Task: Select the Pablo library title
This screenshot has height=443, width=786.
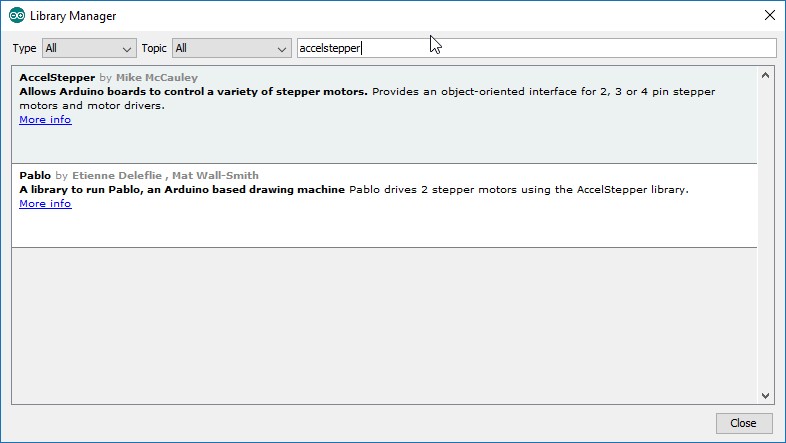Action: tap(35, 175)
